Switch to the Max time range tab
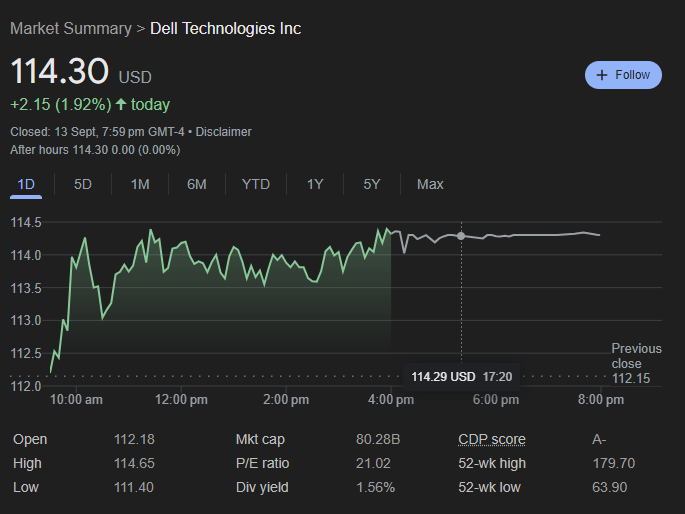Screen dimensions: 685x514 pyautogui.click(x=430, y=184)
